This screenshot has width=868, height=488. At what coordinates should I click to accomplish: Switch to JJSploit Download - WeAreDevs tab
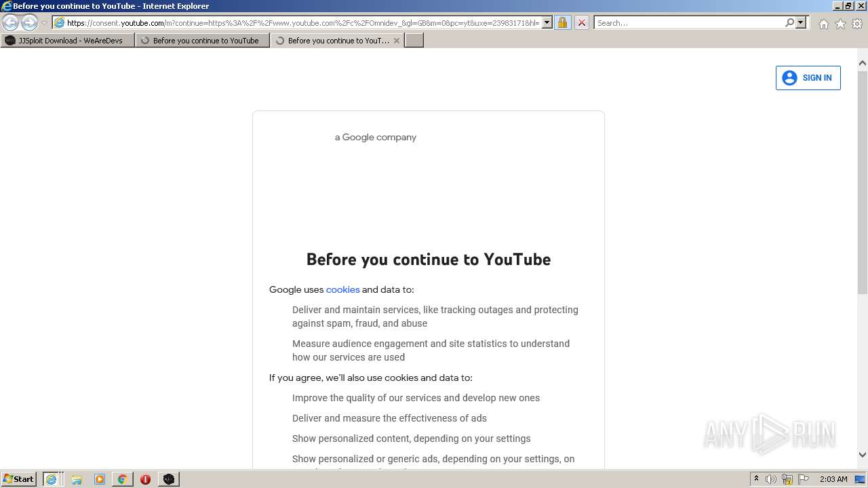click(67, 41)
